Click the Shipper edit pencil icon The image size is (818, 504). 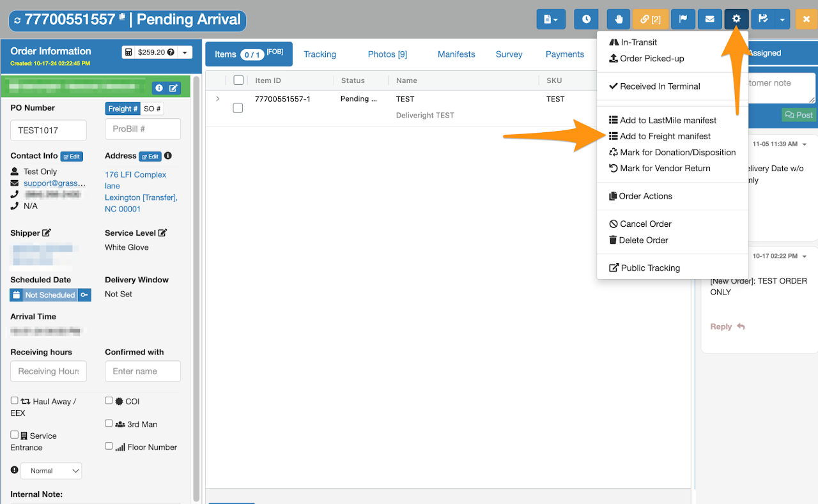point(47,233)
